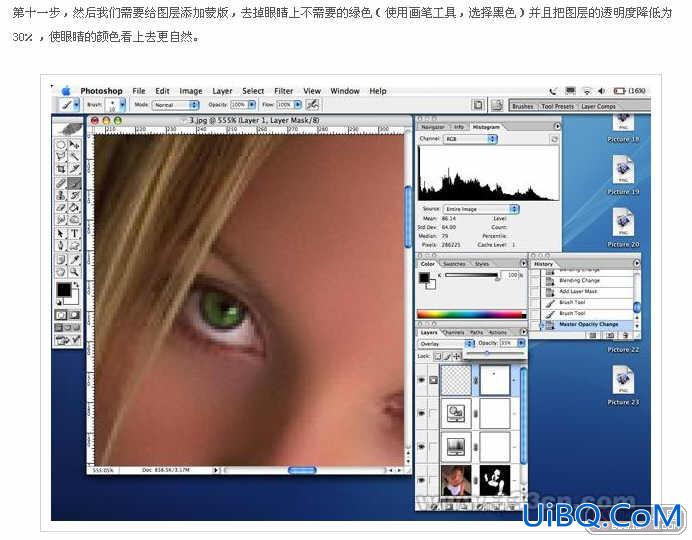The height and width of the screenshot is (540, 692).
Task: Open brush Opacity arrow in options bar
Action: coord(252,105)
